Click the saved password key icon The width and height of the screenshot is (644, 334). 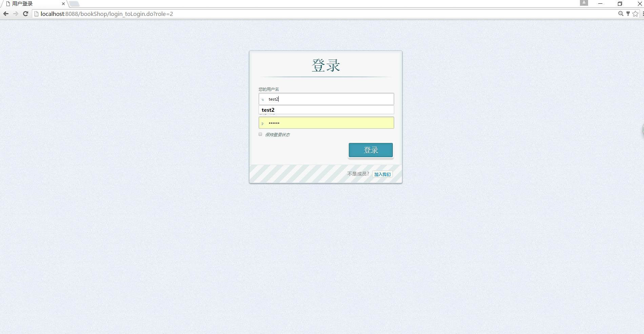pos(628,14)
